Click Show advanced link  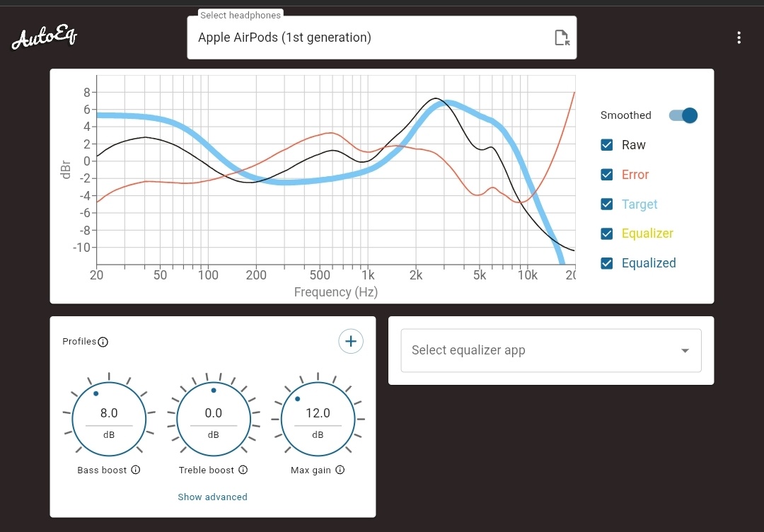[212, 497]
